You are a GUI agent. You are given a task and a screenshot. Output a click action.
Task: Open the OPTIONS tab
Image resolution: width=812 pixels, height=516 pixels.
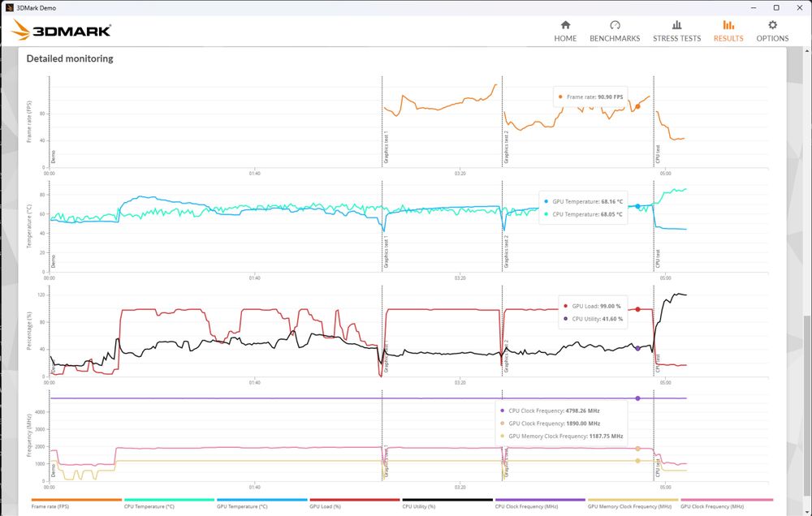click(x=772, y=32)
